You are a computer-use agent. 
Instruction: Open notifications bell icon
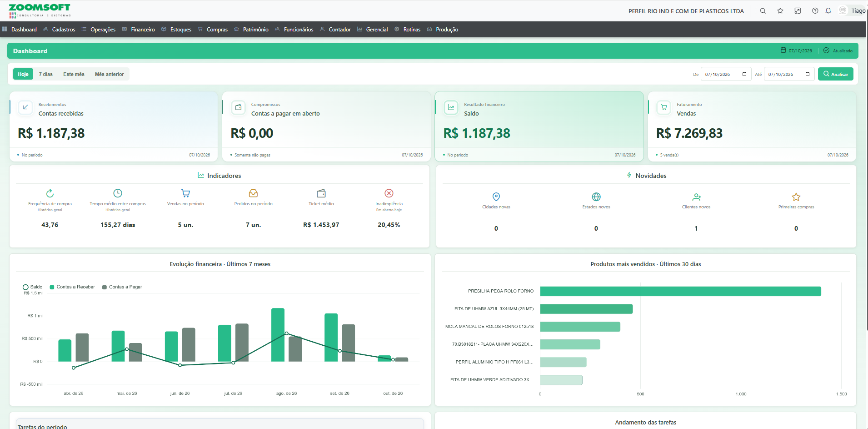point(828,11)
